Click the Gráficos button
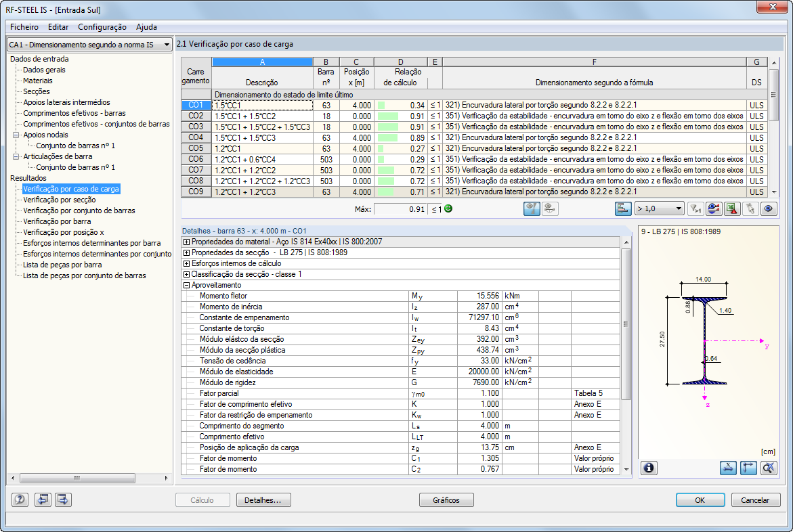Viewport: 793px width, 532px height. coord(446,500)
